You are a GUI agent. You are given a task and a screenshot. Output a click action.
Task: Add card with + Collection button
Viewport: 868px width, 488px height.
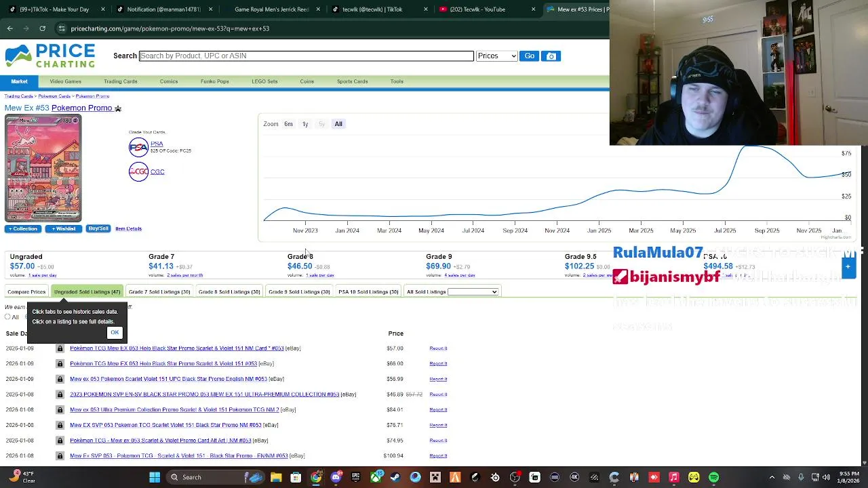click(22, 229)
